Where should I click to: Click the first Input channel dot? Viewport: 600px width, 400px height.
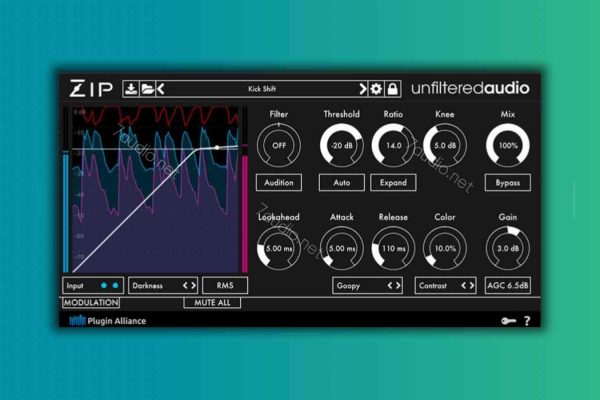(104, 286)
